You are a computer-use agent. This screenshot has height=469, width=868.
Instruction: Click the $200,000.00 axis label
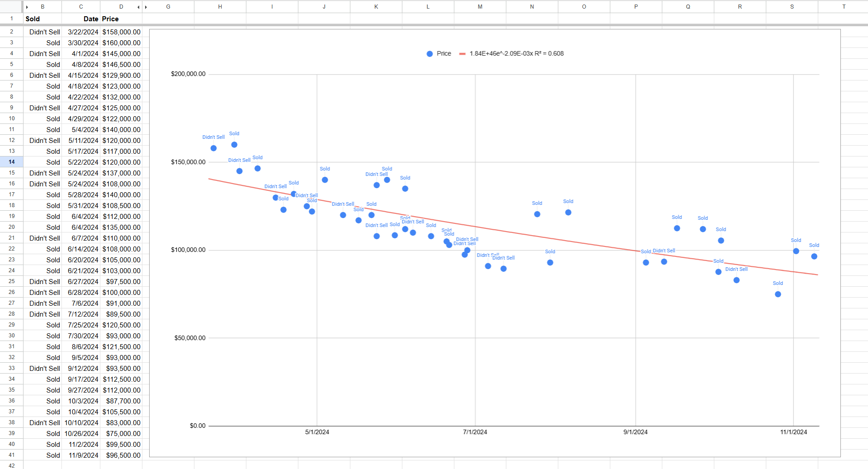pyautogui.click(x=188, y=74)
